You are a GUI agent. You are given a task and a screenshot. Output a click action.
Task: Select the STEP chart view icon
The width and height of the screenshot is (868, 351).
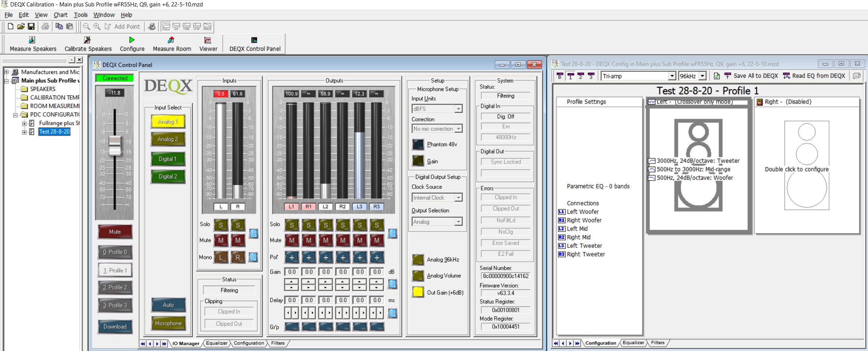coord(197,27)
